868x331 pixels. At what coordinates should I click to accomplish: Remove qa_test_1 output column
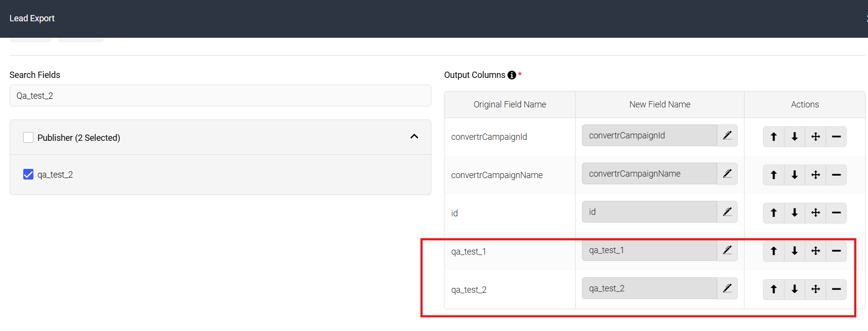click(836, 251)
